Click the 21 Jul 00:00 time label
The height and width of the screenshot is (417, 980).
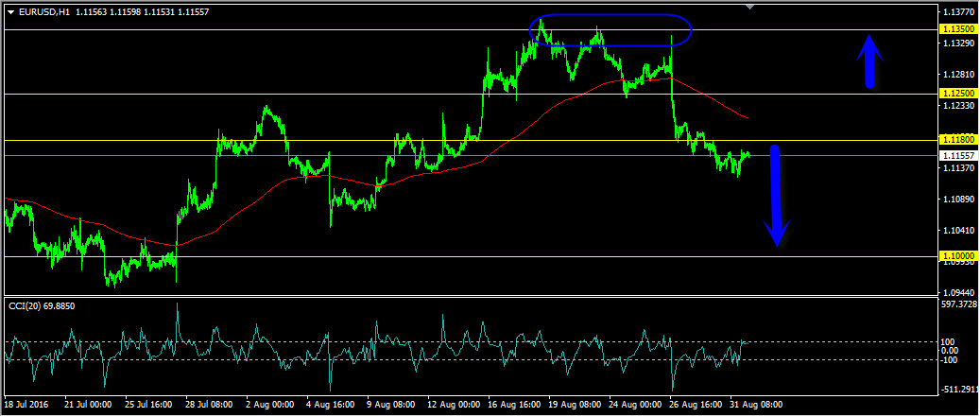[88, 405]
